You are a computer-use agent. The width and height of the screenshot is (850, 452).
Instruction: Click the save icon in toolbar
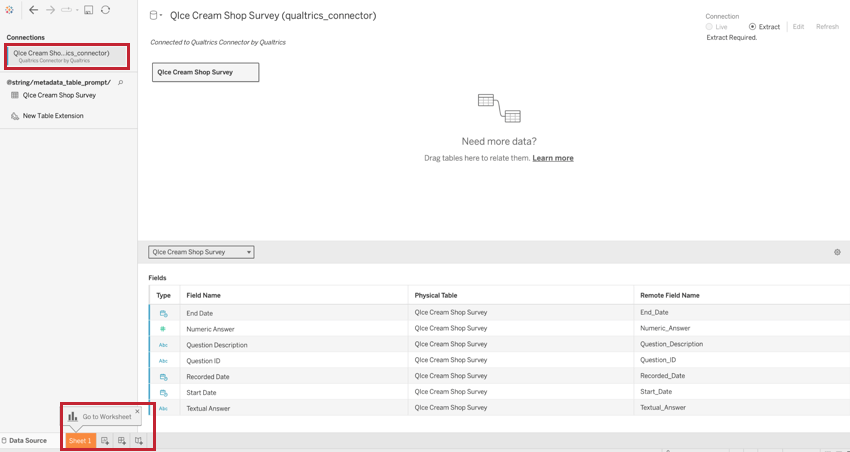pos(89,10)
